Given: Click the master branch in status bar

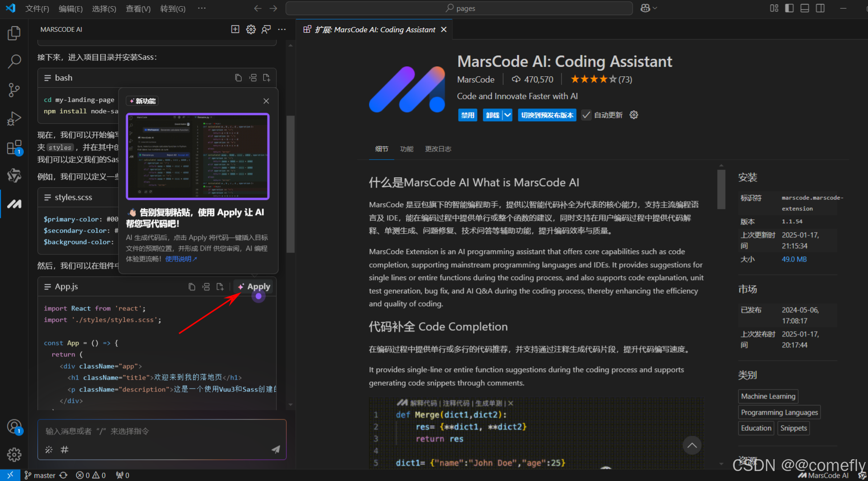Looking at the screenshot, I should coord(40,475).
